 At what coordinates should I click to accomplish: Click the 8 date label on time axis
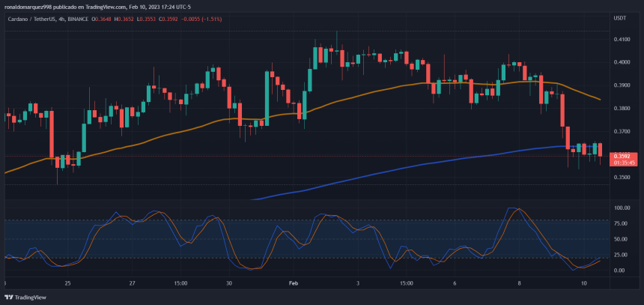[519, 283]
